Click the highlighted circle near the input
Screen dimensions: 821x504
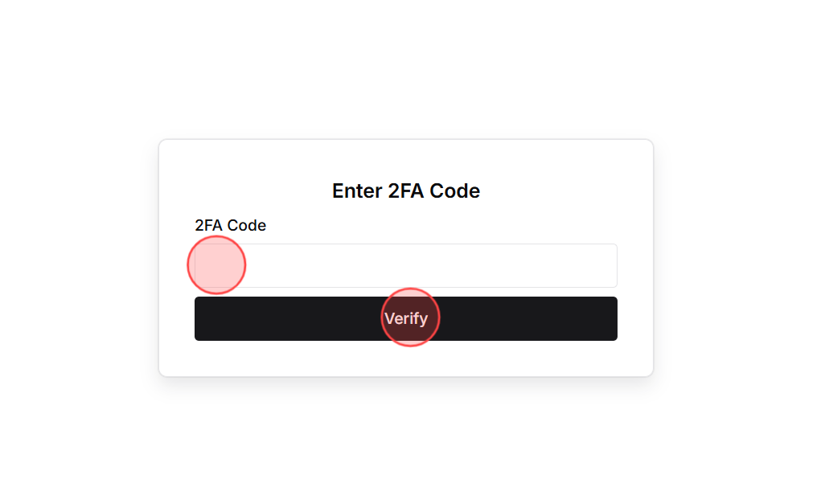click(x=216, y=264)
